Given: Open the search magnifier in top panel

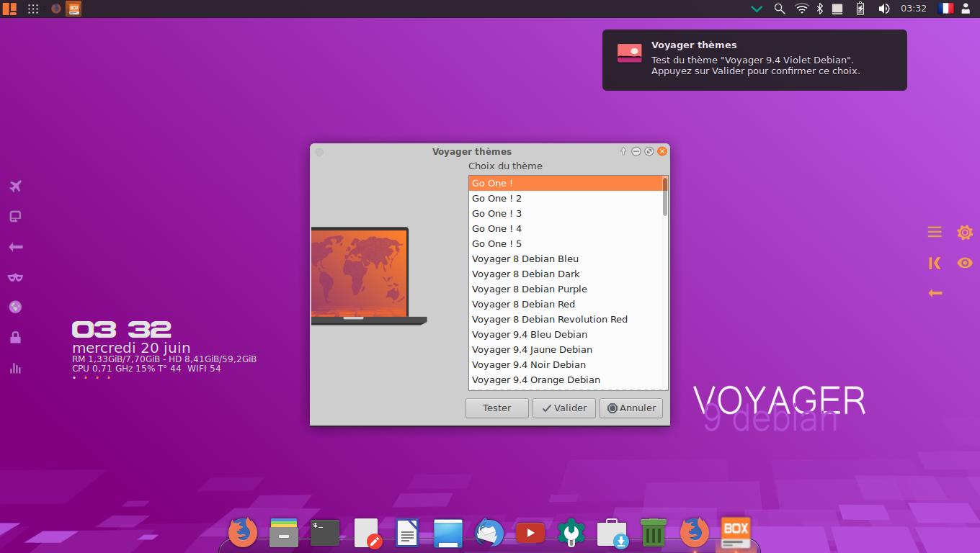Looking at the screenshot, I should 779,9.
